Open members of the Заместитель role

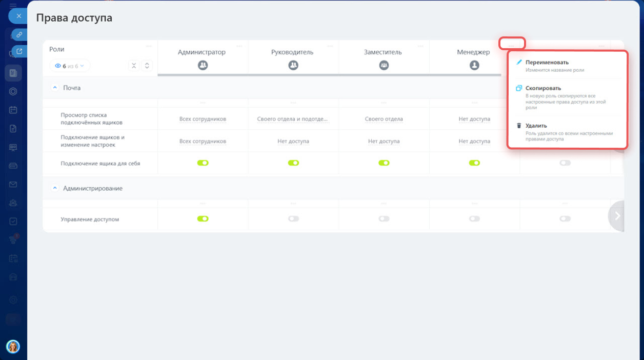click(x=384, y=65)
